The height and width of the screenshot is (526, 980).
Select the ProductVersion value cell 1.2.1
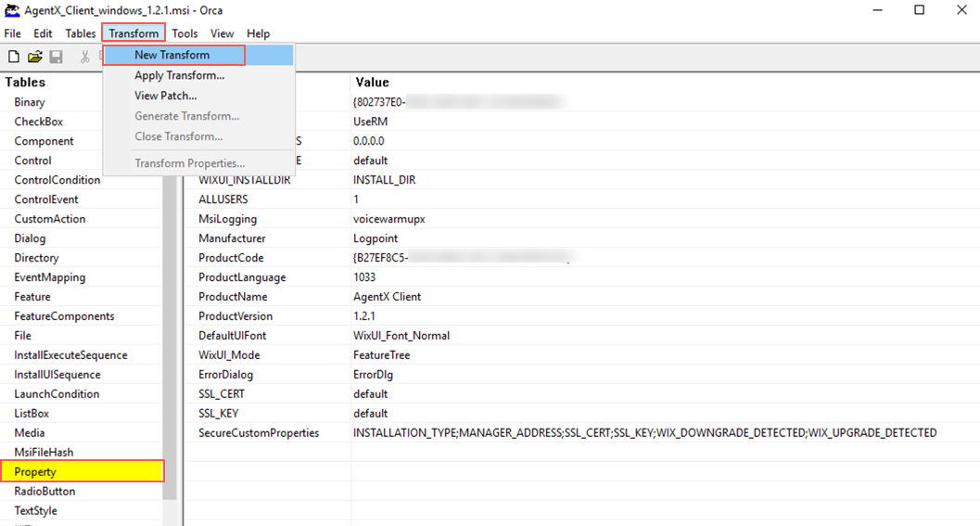(x=365, y=316)
